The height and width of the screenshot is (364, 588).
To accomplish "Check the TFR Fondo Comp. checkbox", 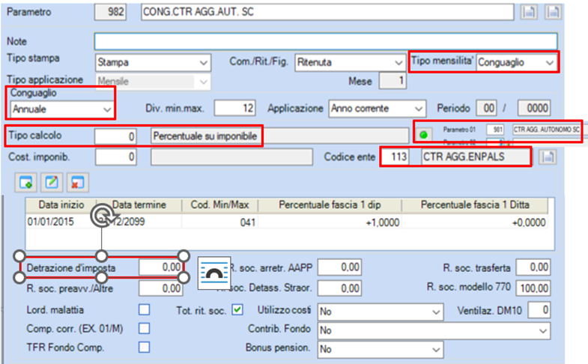I will click(x=144, y=347).
